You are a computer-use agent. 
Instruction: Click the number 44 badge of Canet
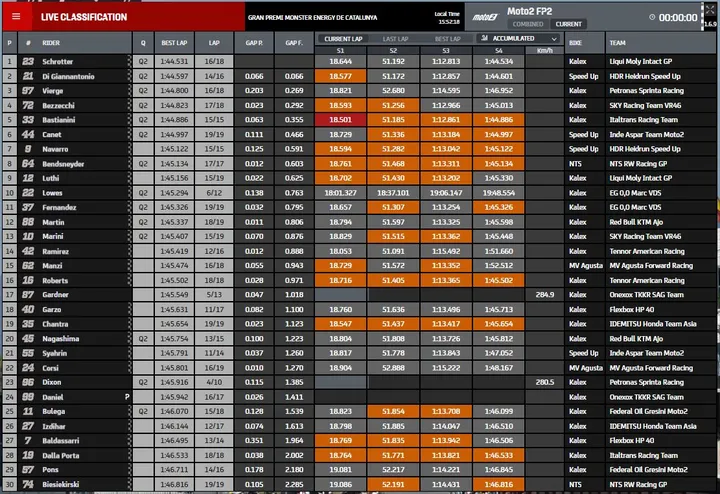coord(28,135)
